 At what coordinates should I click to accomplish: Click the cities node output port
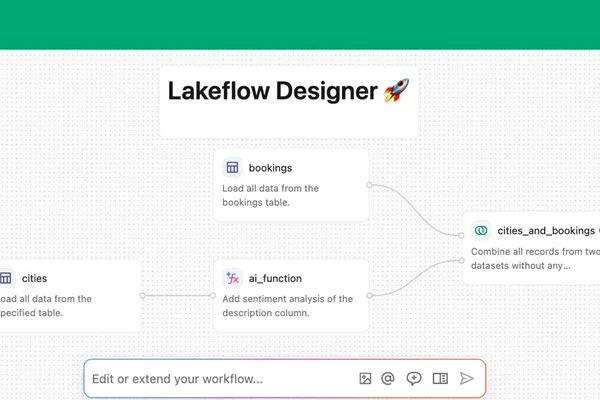pyautogui.click(x=142, y=296)
